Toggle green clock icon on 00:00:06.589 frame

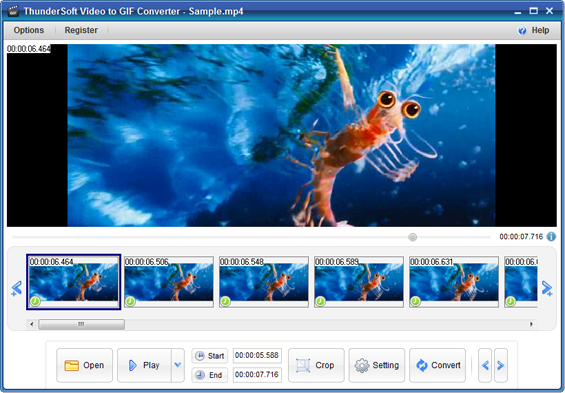tap(320, 301)
